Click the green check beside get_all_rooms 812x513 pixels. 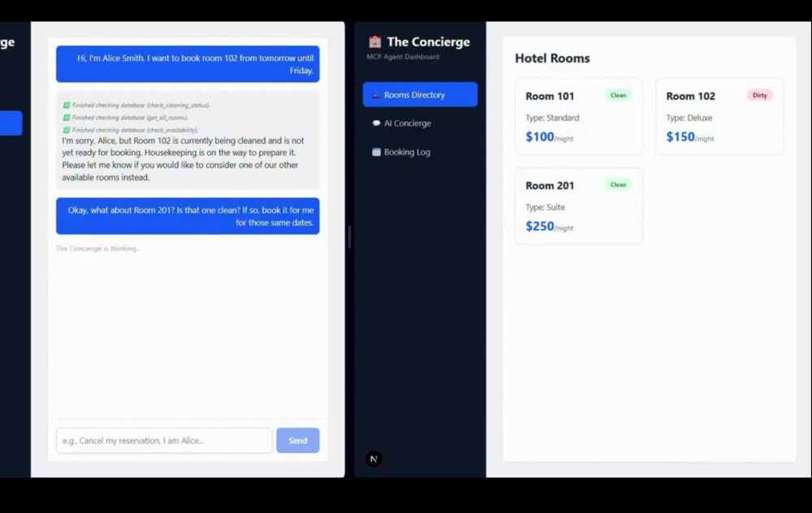[x=67, y=118]
